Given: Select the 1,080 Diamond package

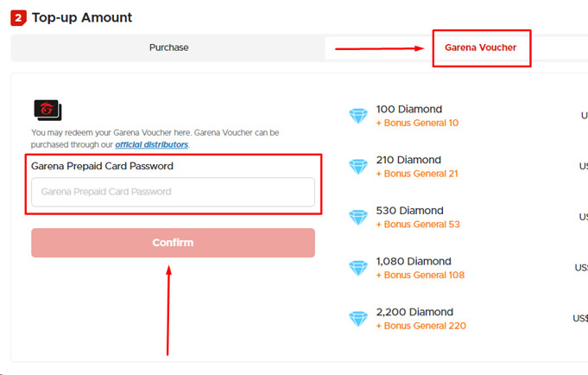Looking at the screenshot, I should [x=413, y=261].
